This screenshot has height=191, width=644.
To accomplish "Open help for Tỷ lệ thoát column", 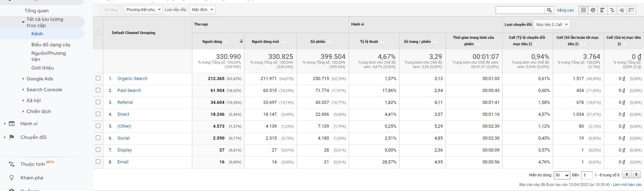I will pos(382,42).
